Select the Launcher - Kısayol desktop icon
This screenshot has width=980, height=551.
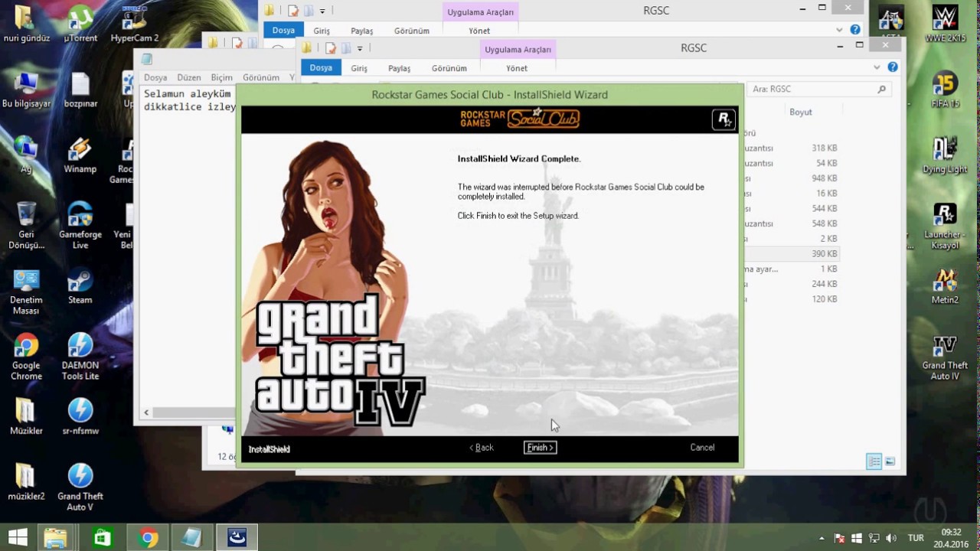[945, 226]
